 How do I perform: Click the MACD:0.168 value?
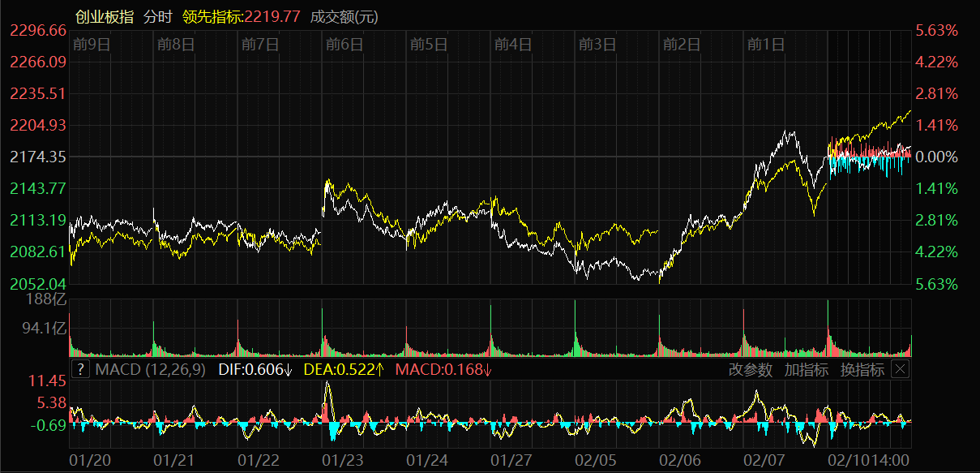(x=443, y=370)
